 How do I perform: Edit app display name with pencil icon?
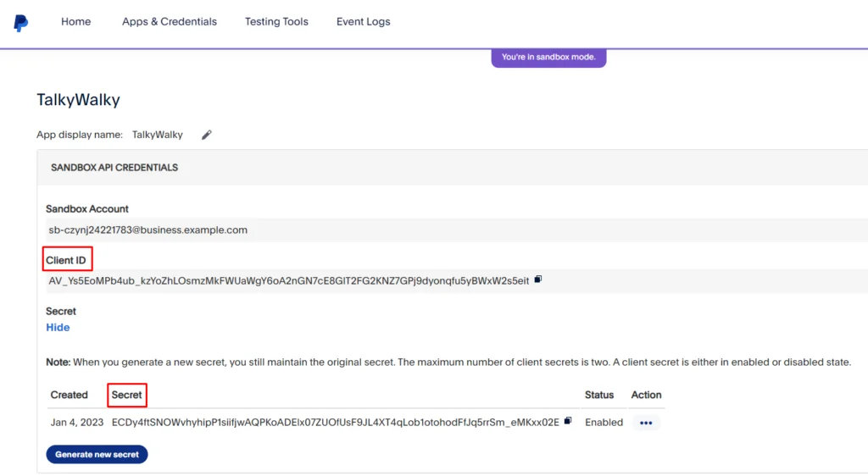point(207,135)
